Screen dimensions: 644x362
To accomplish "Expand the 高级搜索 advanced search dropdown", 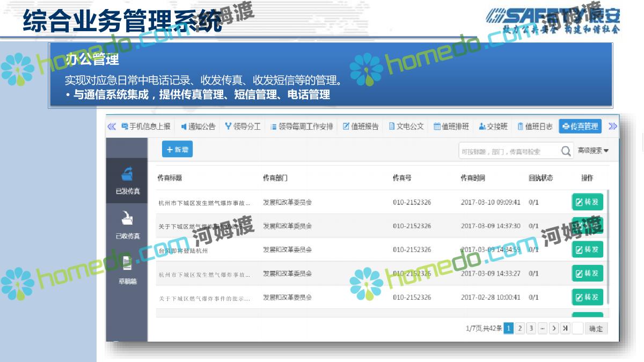I will tap(592, 151).
